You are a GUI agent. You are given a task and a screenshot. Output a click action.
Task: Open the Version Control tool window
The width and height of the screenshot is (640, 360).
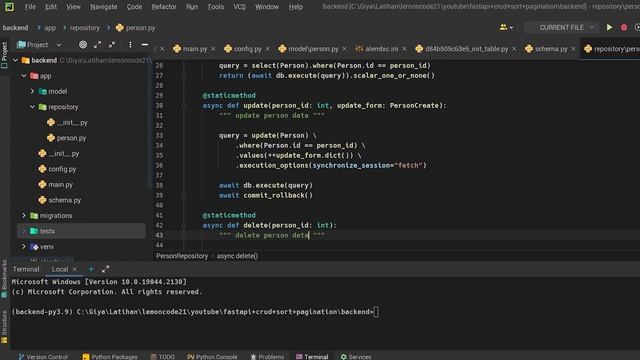click(43, 356)
